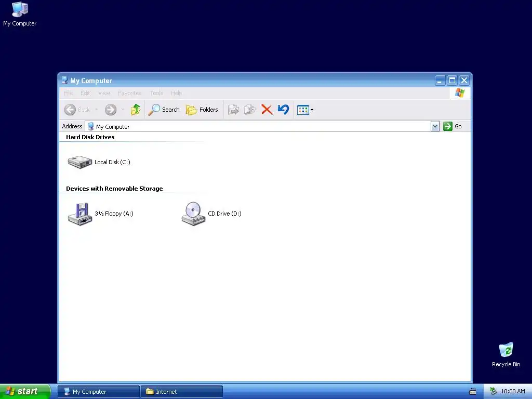Click the 10:00 AM system clock

513,391
